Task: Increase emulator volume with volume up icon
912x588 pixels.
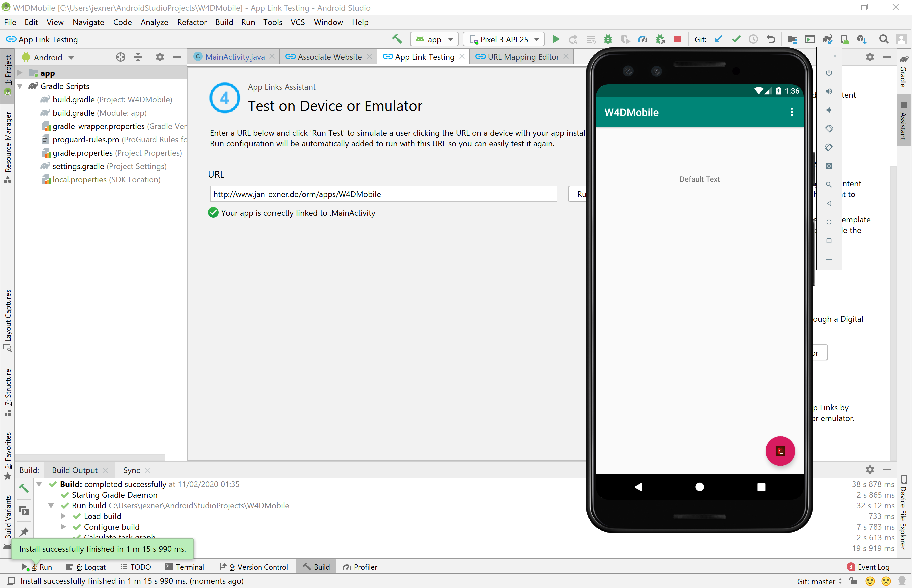Action: (829, 92)
